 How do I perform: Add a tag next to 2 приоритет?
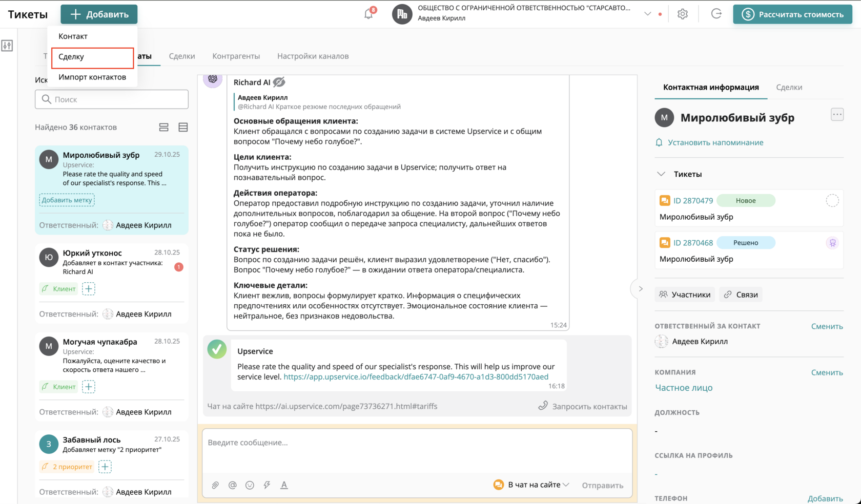pos(105,467)
